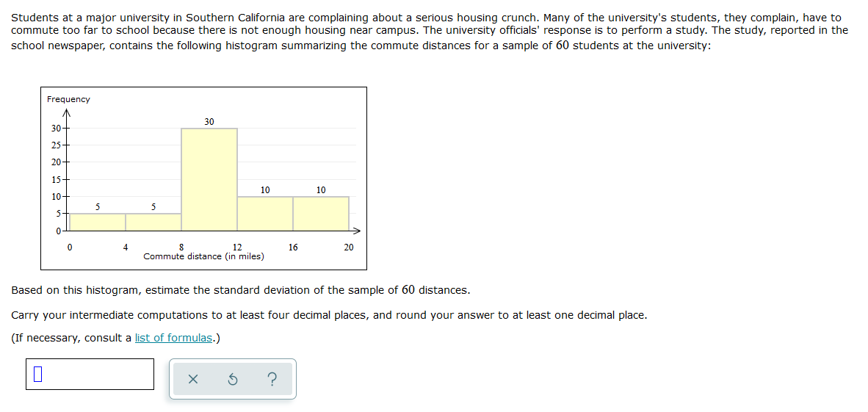Click the question mark help icon
Viewport: 868px width, 412px height.
(271, 380)
